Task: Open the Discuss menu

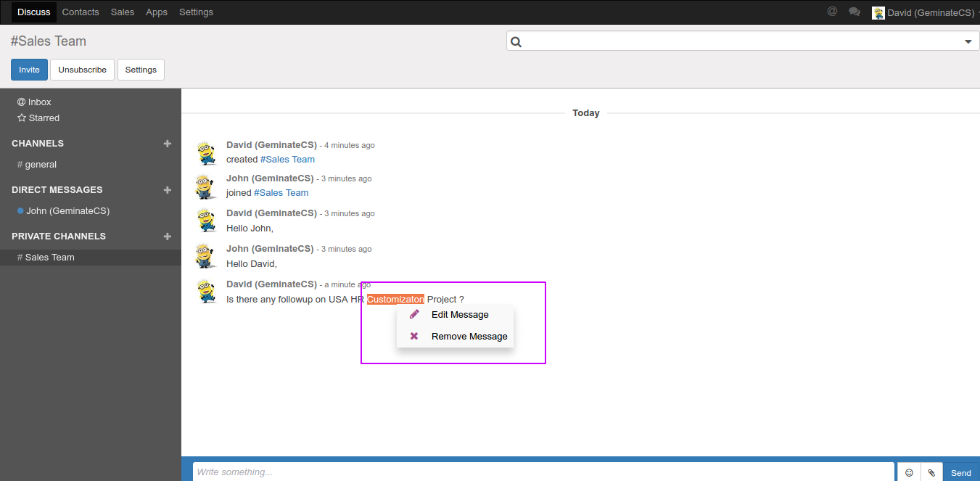Action: point(34,12)
